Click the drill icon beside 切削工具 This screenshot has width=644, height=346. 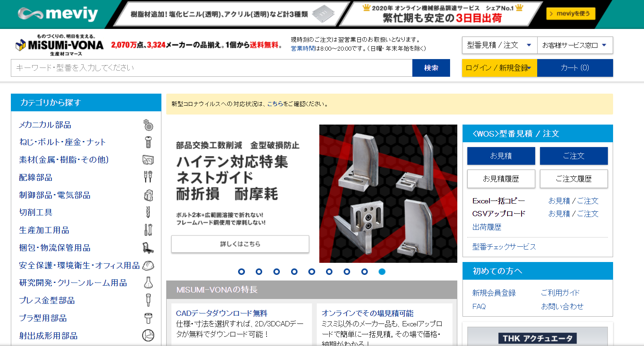(148, 213)
